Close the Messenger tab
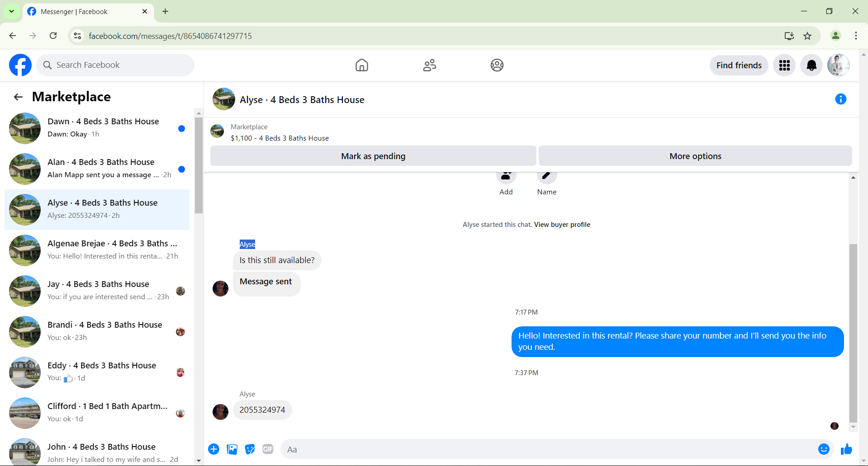 coord(145,11)
